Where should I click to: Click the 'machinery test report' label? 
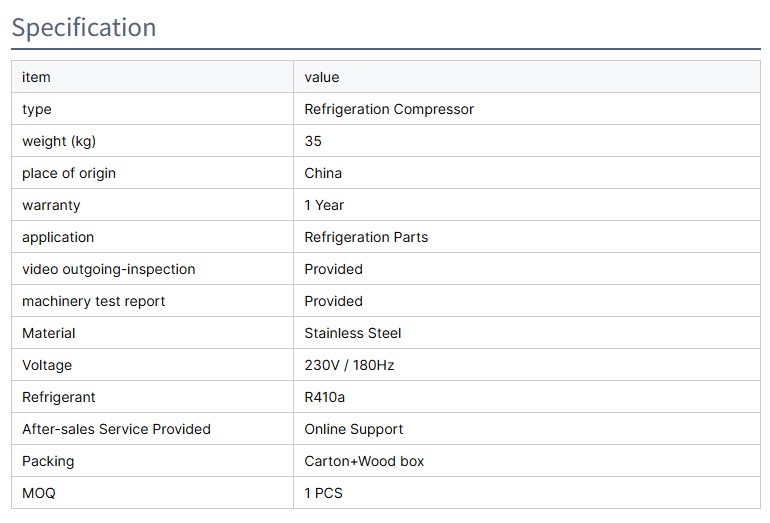pyautogui.click(x=94, y=301)
